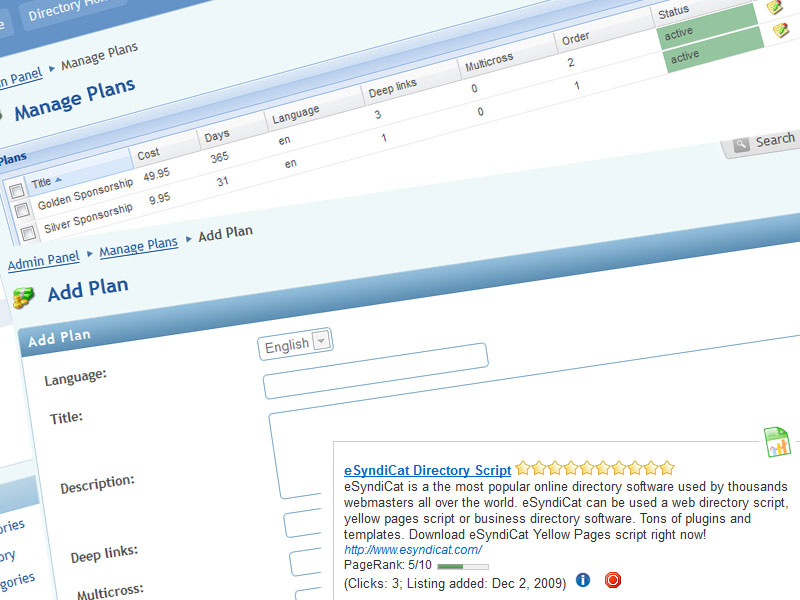Click the Deep links input field
The height and width of the screenshot is (600, 800).
coord(303,523)
